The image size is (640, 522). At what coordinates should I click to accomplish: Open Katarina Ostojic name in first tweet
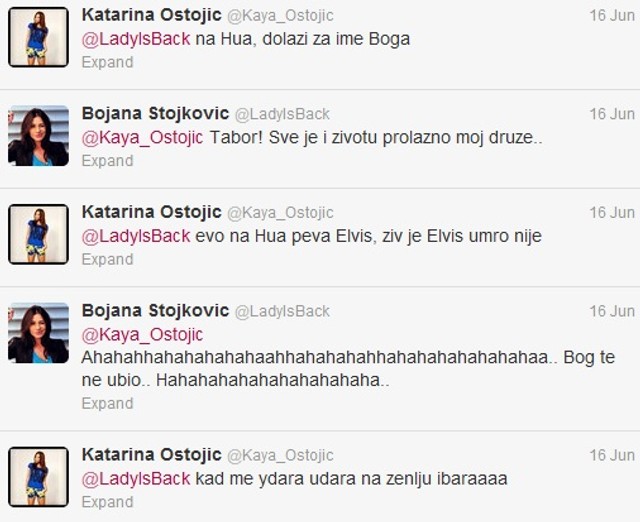tap(151, 15)
